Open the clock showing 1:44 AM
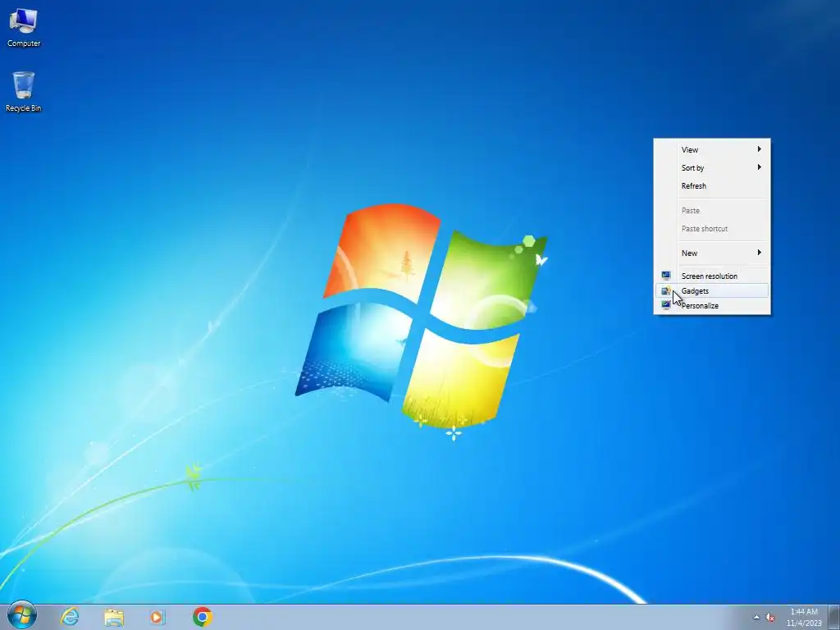This screenshot has width=840, height=630. pyautogui.click(x=804, y=617)
